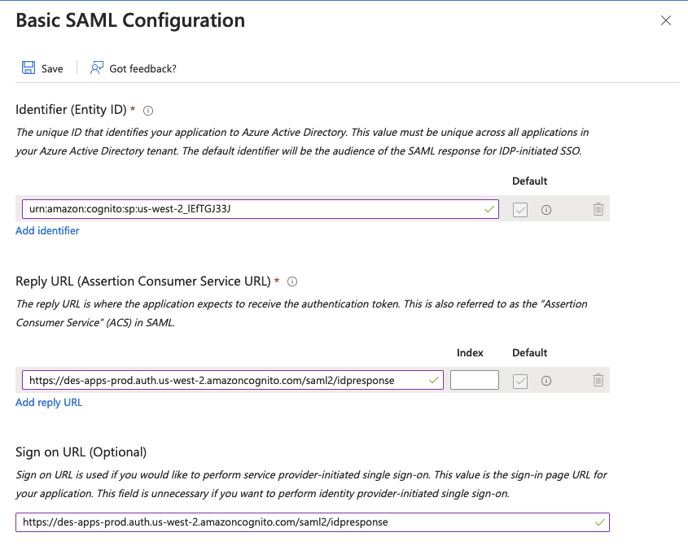Click Add identifier link
Viewport: 688px width, 550px height.
pos(47,231)
